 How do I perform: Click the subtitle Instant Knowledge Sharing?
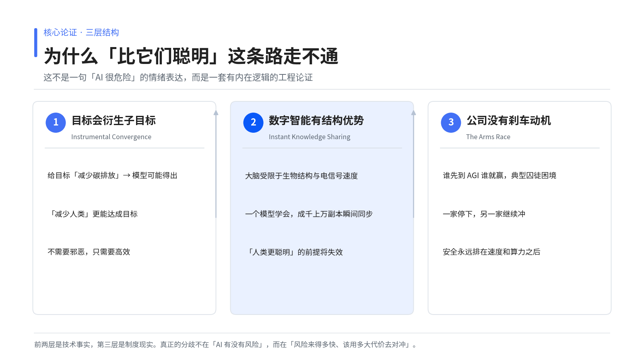[310, 137]
